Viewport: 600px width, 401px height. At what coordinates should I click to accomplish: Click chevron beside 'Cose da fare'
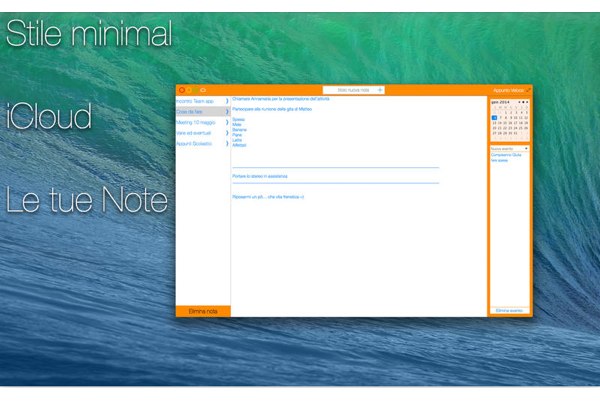pos(227,112)
